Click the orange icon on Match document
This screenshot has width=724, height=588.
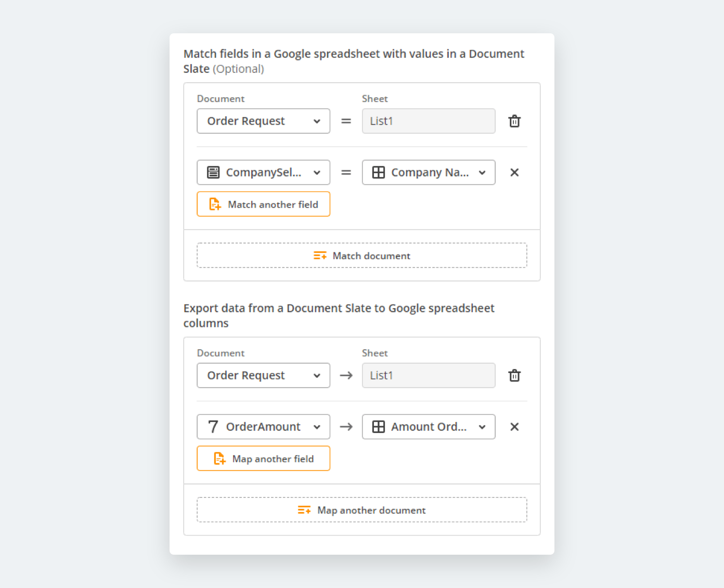[320, 256]
